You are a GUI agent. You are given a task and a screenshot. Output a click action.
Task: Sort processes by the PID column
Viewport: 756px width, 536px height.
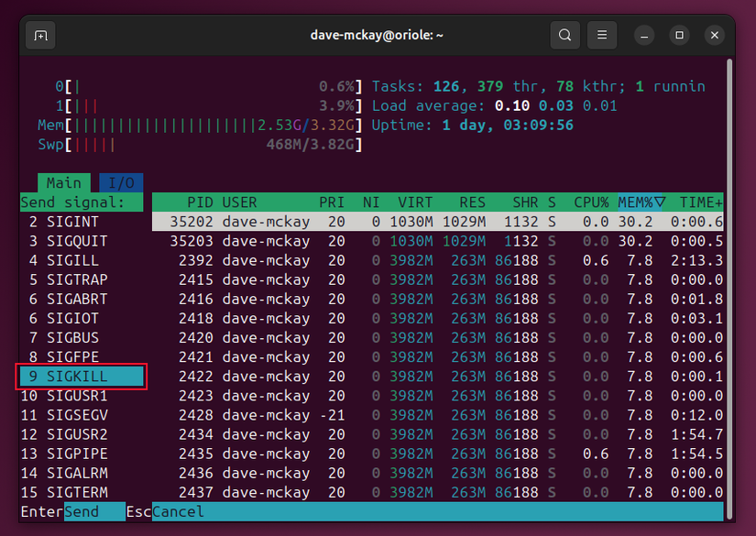(200, 202)
